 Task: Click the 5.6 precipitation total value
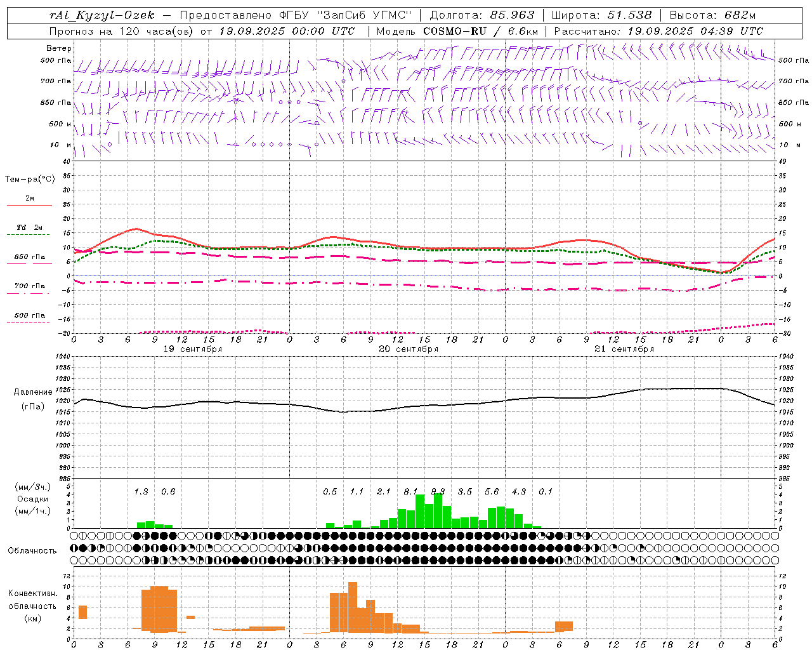pos(492,491)
